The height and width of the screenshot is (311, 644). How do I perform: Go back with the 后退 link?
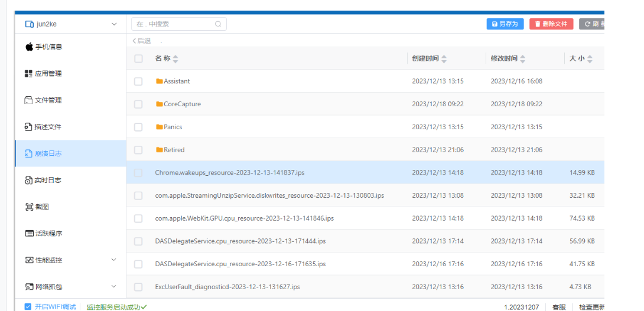(x=142, y=41)
